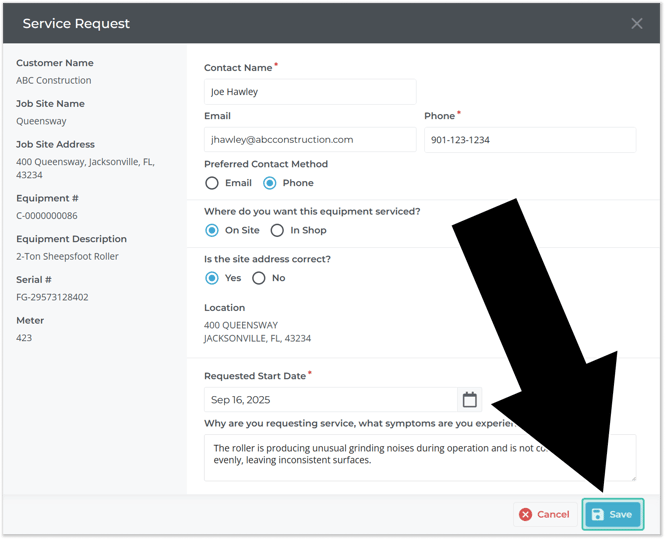Viewport: 670px width, 539px height.
Task: Click the 400 QUEENSWAY location text
Action: [x=241, y=325]
